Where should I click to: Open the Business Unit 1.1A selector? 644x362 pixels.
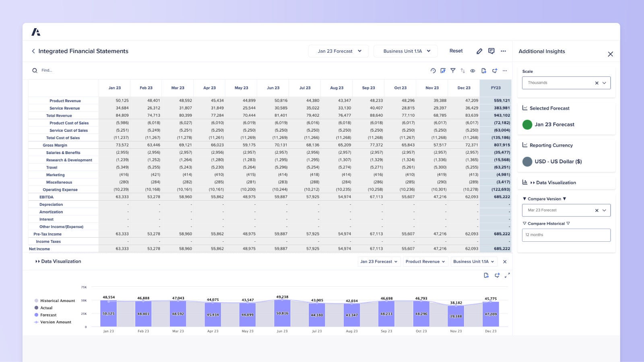coord(405,51)
